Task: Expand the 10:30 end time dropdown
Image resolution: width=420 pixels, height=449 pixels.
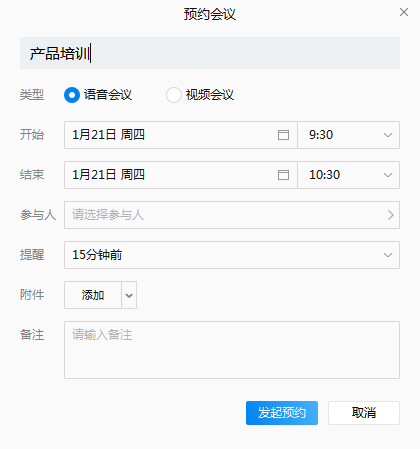Action: click(349, 175)
